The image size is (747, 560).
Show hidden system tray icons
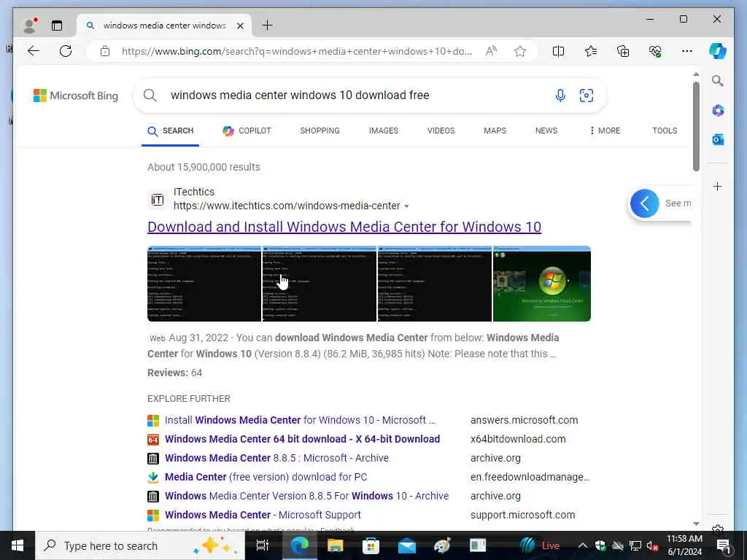(x=582, y=545)
